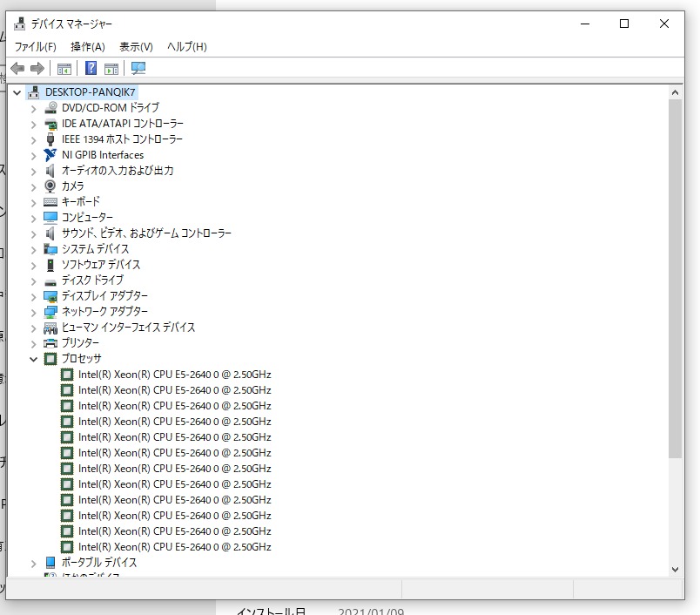The height and width of the screenshot is (615, 700).
Task: Click the キーボード keyboard icon
Action: 50,202
